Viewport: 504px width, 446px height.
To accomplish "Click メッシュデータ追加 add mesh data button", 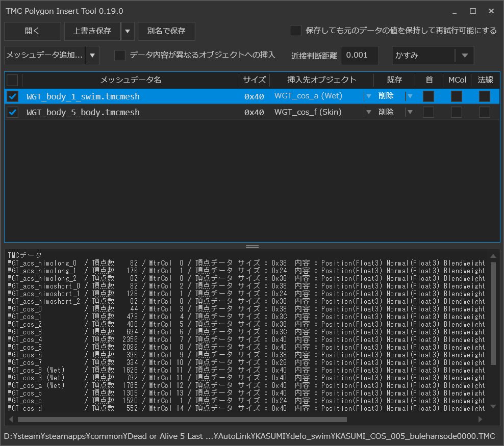I will 45,55.
